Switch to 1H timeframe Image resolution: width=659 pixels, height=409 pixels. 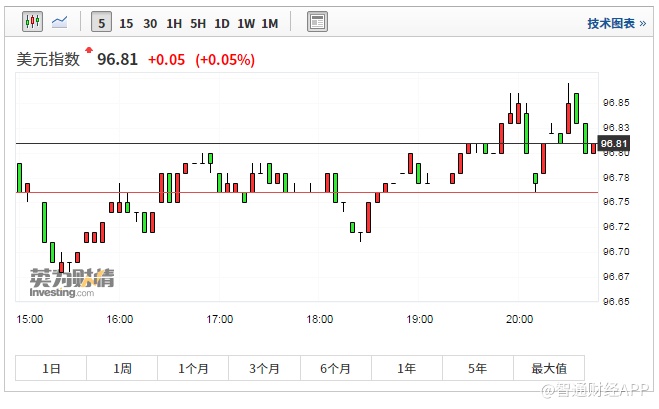pos(174,22)
